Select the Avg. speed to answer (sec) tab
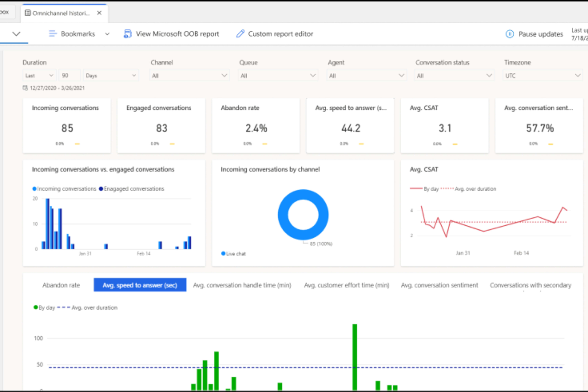Screen dimensions: 588x392 click(x=140, y=285)
